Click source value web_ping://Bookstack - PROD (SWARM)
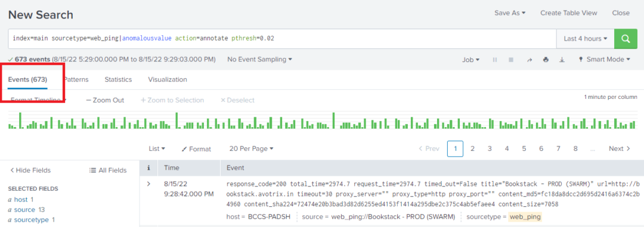Image resolution: width=644 pixels, height=227 pixels. (x=393, y=216)
